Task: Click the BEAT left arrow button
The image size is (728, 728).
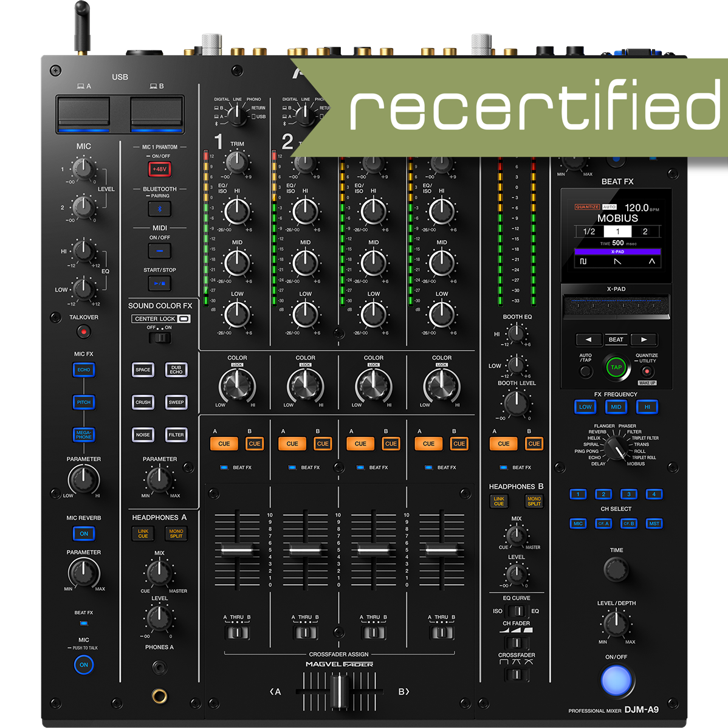Action: click(x=588, y=340)
